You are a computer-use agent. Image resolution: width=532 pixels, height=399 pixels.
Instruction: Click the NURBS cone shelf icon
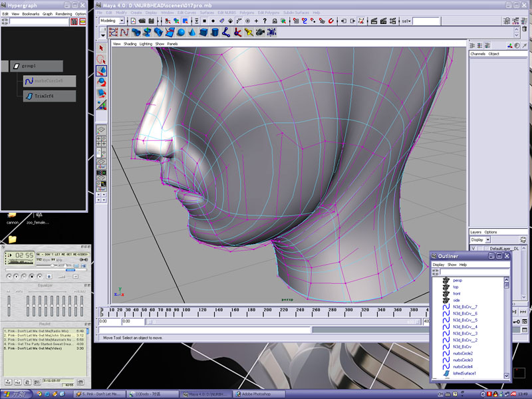coord(192,33)
